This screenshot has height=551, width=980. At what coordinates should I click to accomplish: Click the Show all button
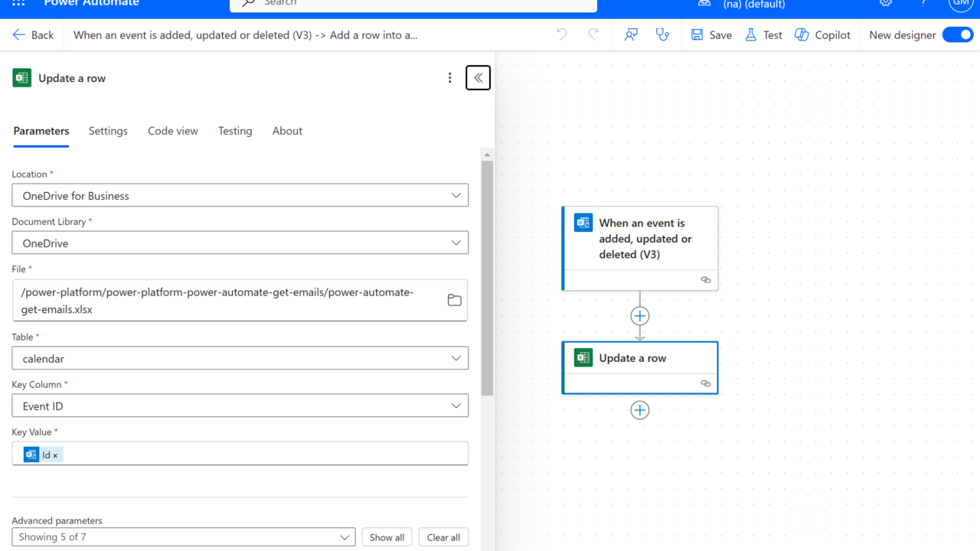(x=387, y=537)
